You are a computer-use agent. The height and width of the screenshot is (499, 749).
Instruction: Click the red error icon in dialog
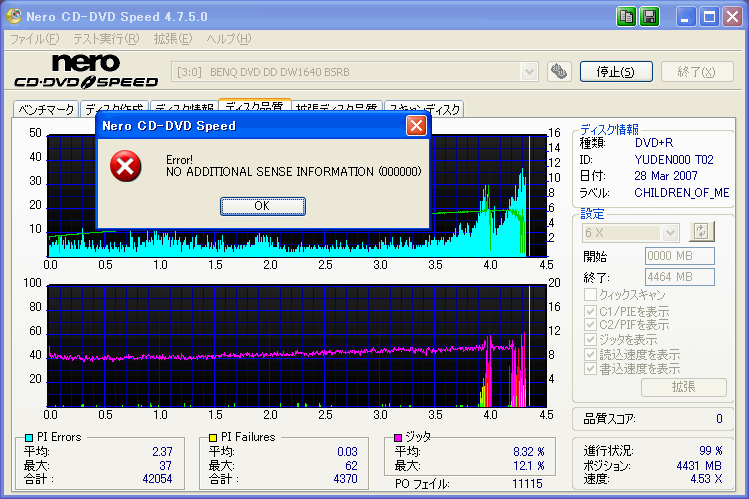(125, 166)
